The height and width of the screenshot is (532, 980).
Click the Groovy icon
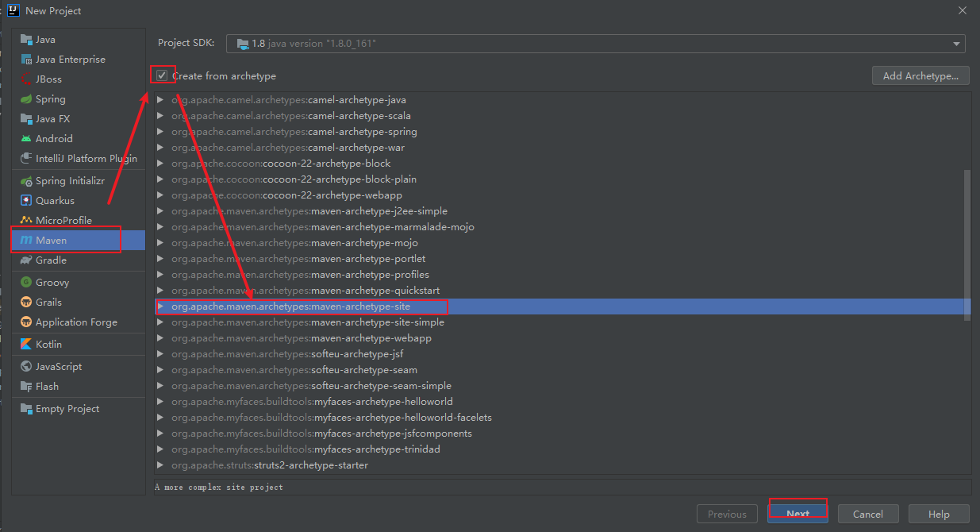coord(26,283)
